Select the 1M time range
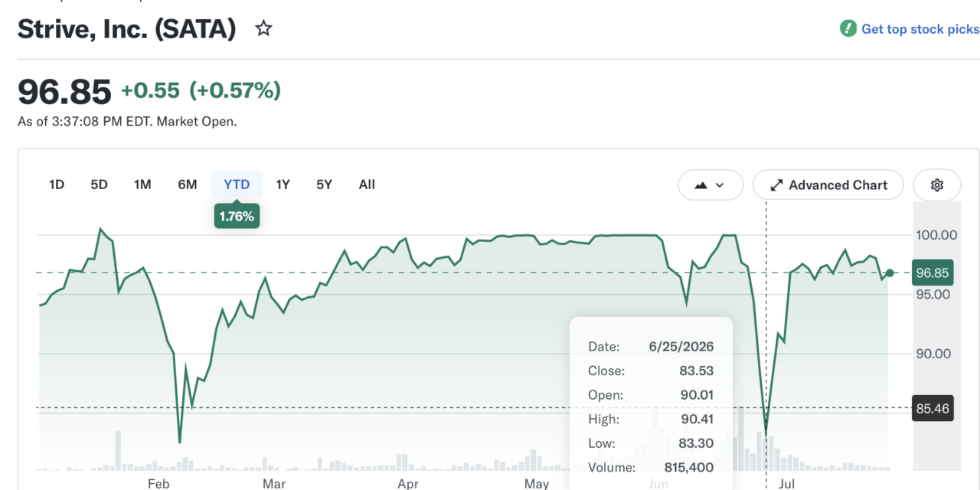The image size is (980, 490). [x=142, y=185]
